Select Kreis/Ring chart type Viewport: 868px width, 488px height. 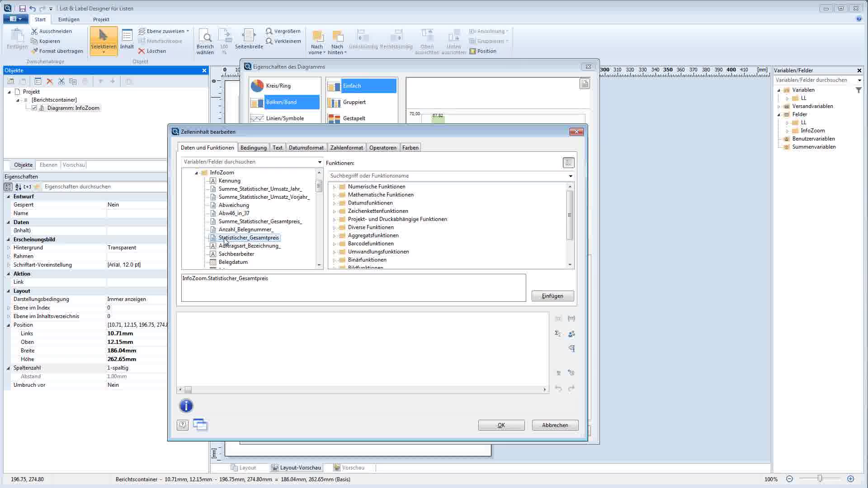pyautogui.click(x=285, y=86)
